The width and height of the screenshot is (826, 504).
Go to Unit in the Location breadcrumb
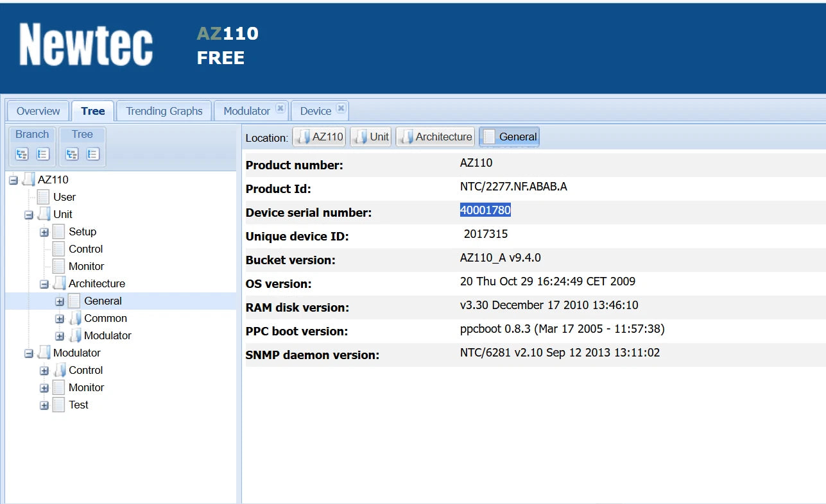(371, 137)
